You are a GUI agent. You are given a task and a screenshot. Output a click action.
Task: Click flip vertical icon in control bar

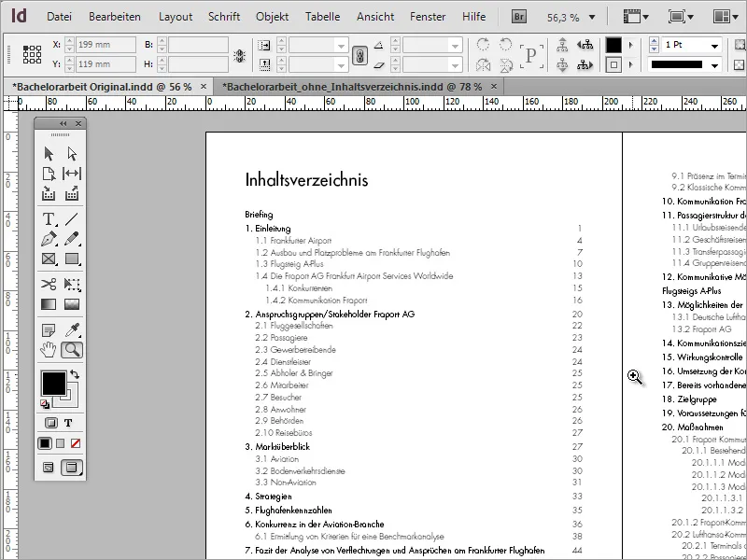tap(505, 64)
